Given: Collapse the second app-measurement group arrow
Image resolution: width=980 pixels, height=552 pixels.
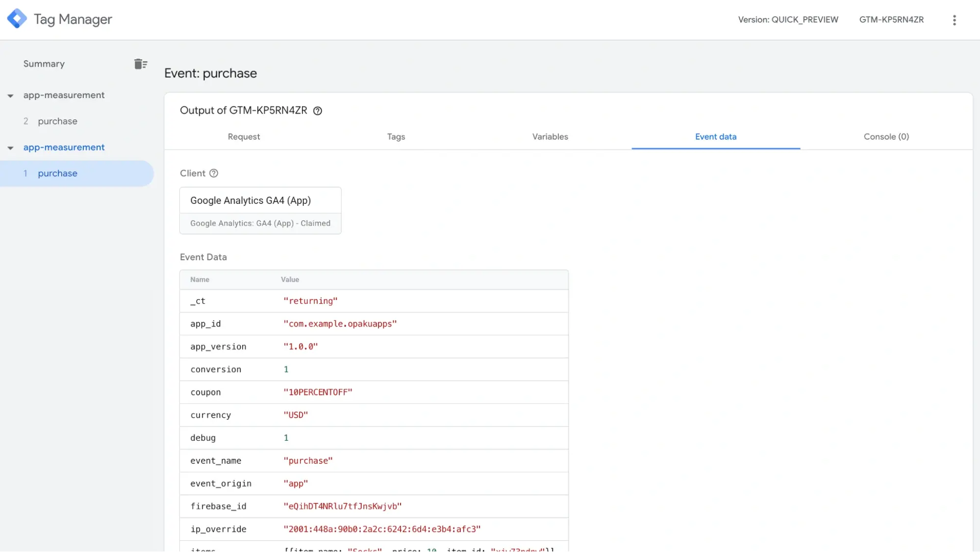Looking at the screenshot, I should pyautogui.click(x=10, y=148).
